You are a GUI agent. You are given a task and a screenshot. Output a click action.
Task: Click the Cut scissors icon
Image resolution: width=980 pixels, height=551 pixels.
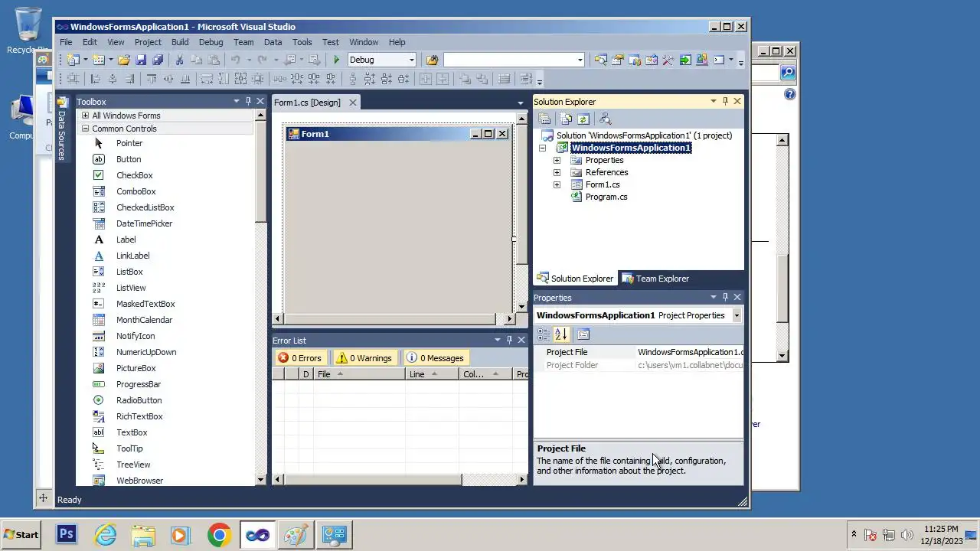pos(179,60)
